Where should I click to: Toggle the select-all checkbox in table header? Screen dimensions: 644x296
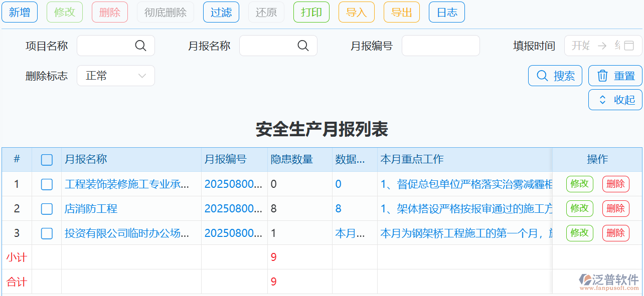tap(47, 160)
